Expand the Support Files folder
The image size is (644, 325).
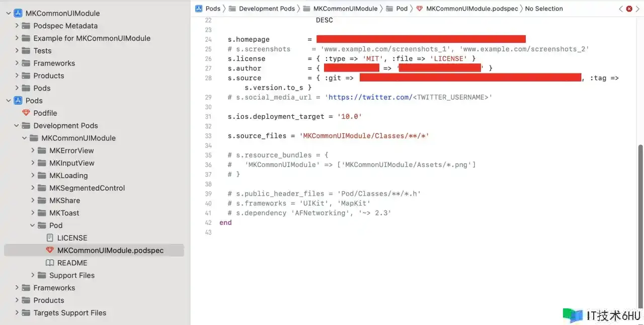33,275
